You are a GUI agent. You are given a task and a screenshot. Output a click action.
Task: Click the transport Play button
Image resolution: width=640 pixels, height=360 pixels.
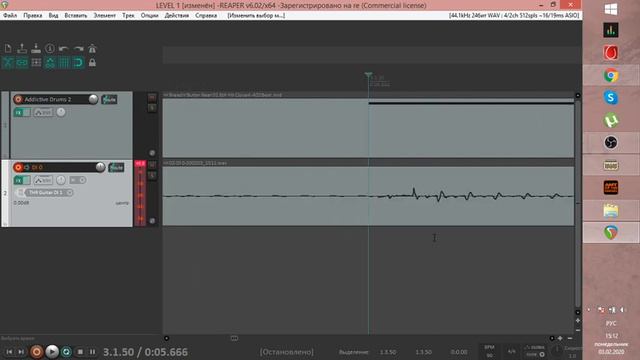(x=52, y=351)
